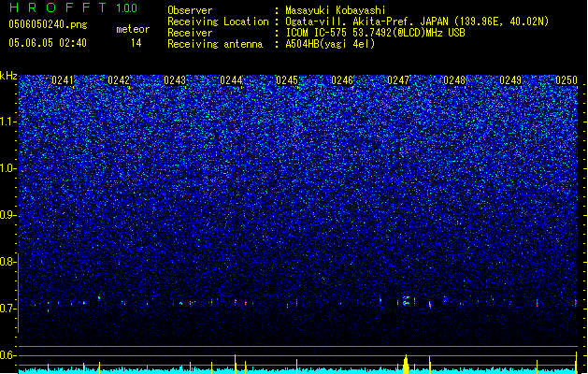Click the strong meteor echo near 0247
588x374 pixels.
[406, 301]
